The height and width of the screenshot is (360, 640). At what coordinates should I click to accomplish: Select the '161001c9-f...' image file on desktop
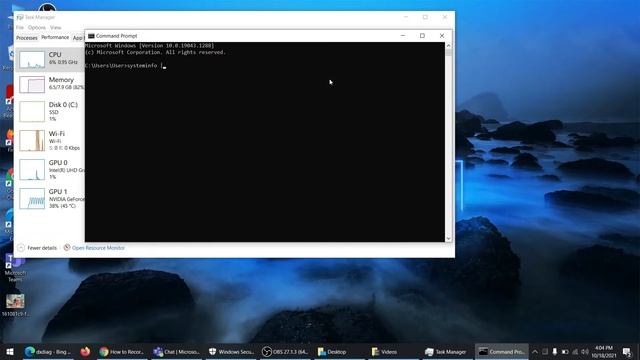click(x=15, y=305)
